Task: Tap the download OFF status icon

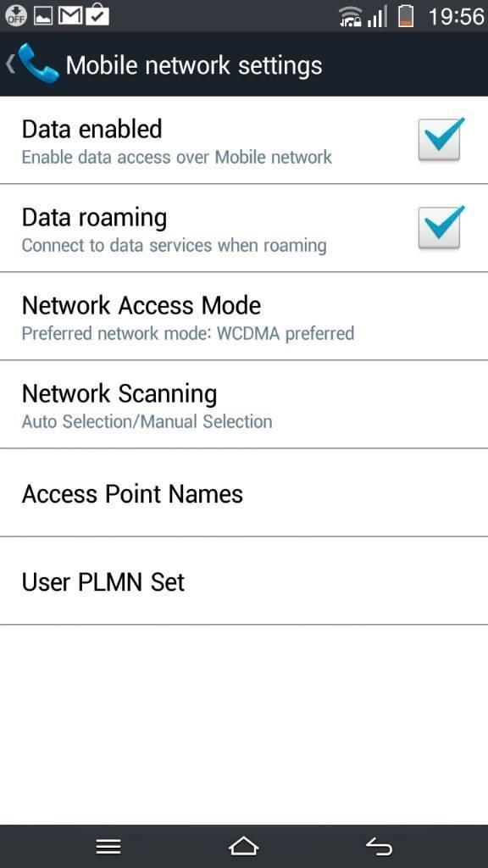Action: point(16,15)
